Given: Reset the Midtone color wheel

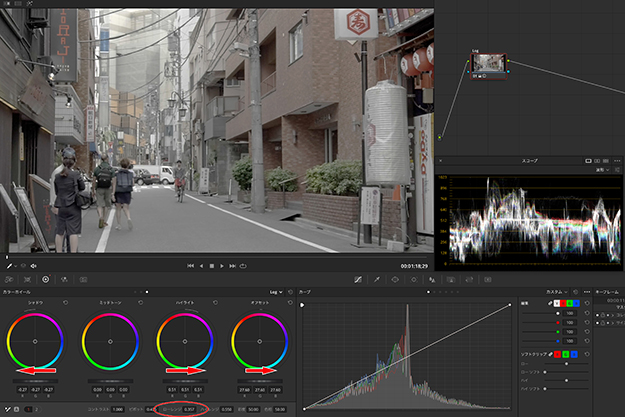Looking at the screenshot, I should (x=141, y=302).
